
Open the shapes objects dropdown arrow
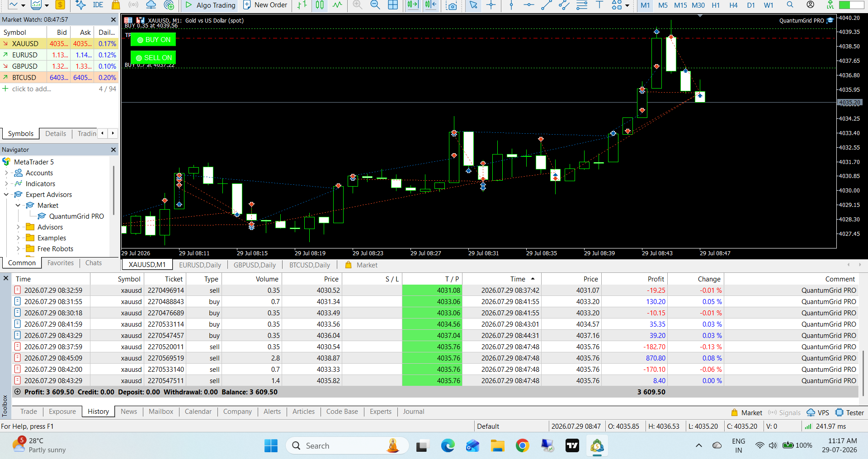click(x=627, y=5)
